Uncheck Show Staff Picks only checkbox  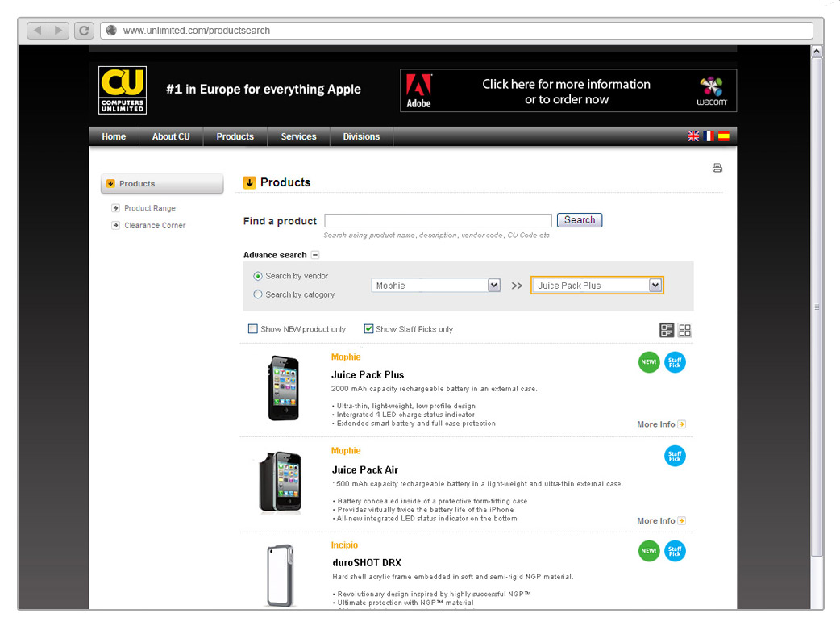point(368,328)
